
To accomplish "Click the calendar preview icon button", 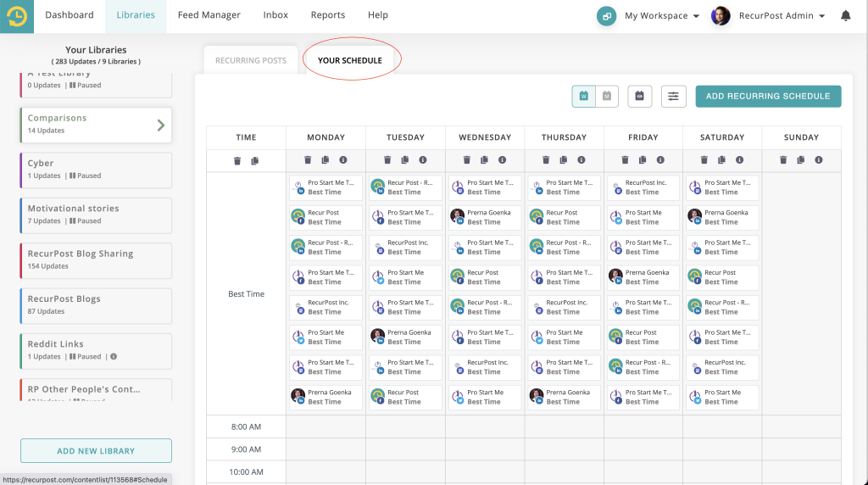I will (x=639, y=97).
